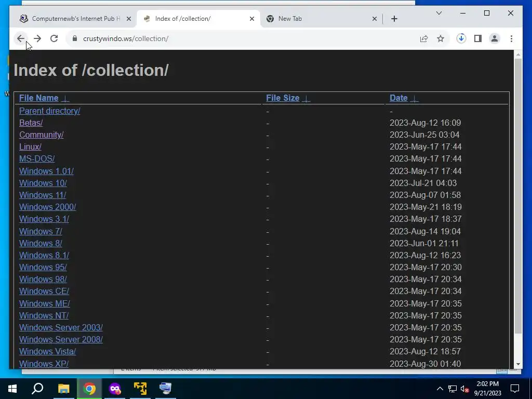Screen dimensions: 532x399
Task: Open the Windows 10 folder
Action: [x=43, y=183]
